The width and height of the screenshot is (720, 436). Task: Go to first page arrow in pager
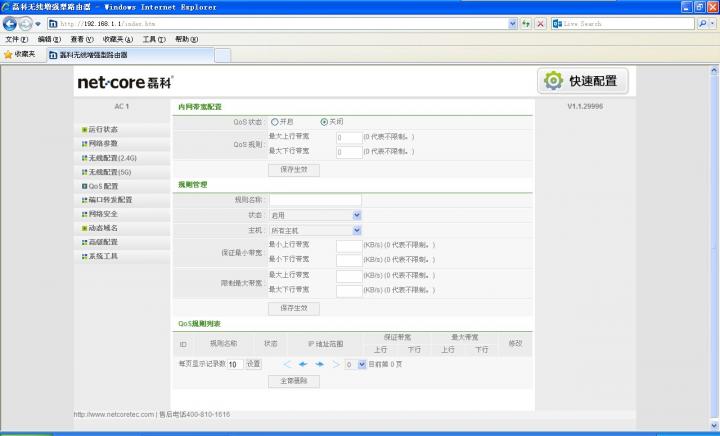tap(287, 364)
